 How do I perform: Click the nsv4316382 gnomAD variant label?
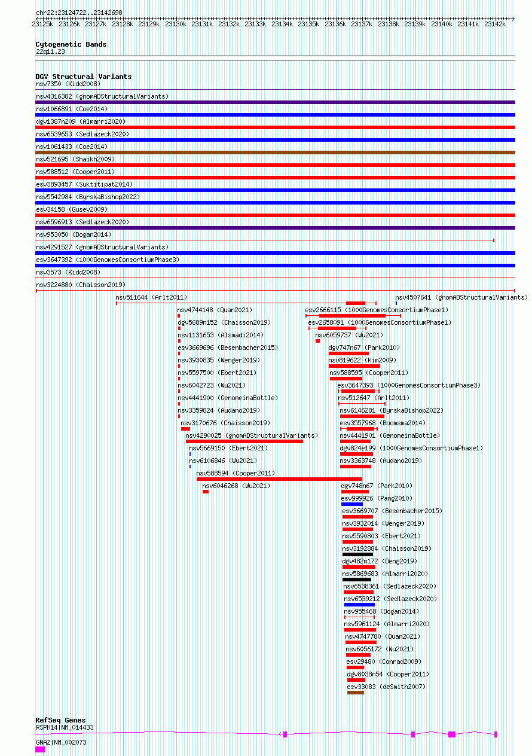(x=102, y=96)
